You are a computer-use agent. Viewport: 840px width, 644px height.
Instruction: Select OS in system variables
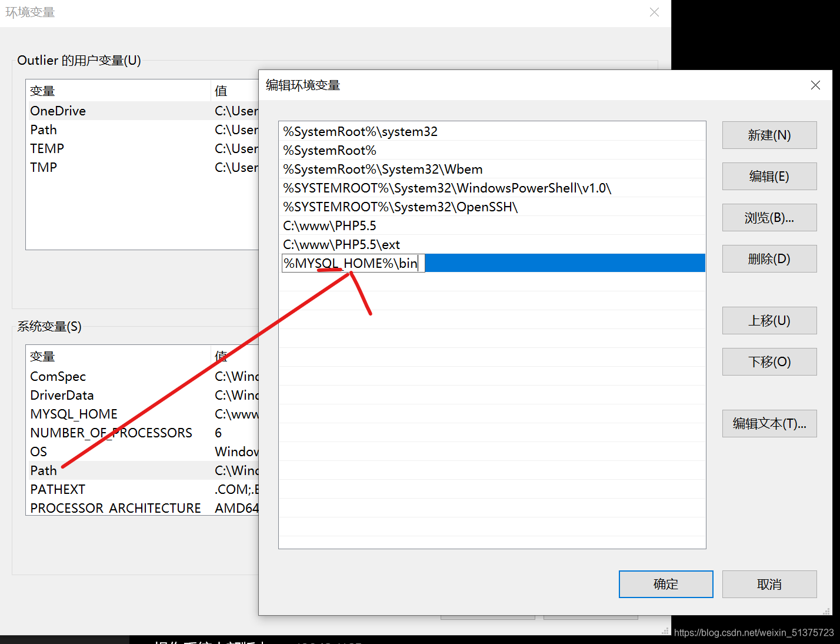144,452
